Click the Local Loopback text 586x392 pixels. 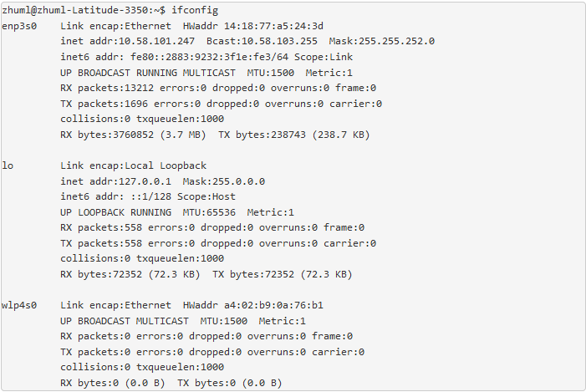[x=166, y=165]
